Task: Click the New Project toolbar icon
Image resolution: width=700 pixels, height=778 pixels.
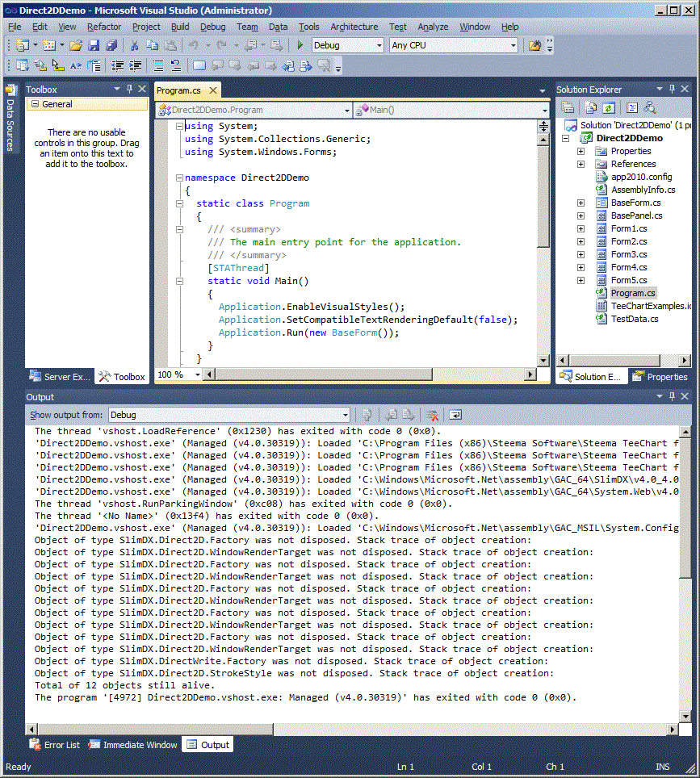Action: 22,46
